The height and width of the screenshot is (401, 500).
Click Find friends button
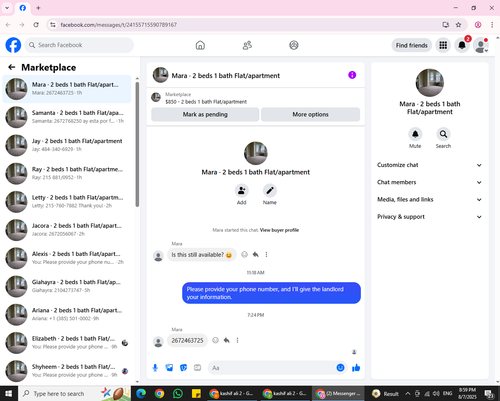412,45
